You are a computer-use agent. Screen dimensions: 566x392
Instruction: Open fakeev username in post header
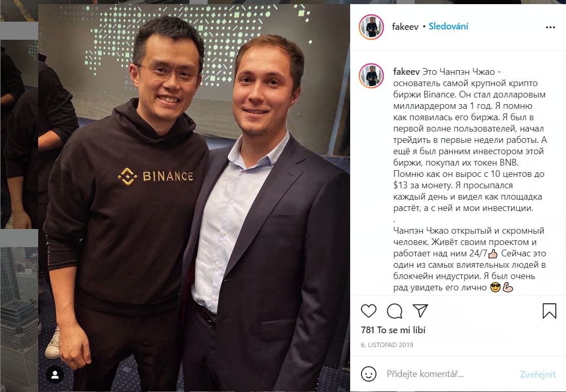pyautogui.click(x=405, y=27)
